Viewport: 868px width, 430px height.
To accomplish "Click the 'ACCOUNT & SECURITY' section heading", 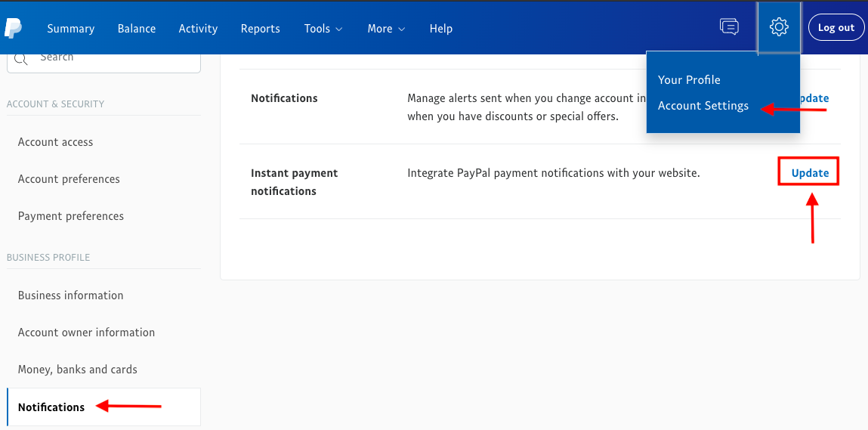I will click(55, 104).
